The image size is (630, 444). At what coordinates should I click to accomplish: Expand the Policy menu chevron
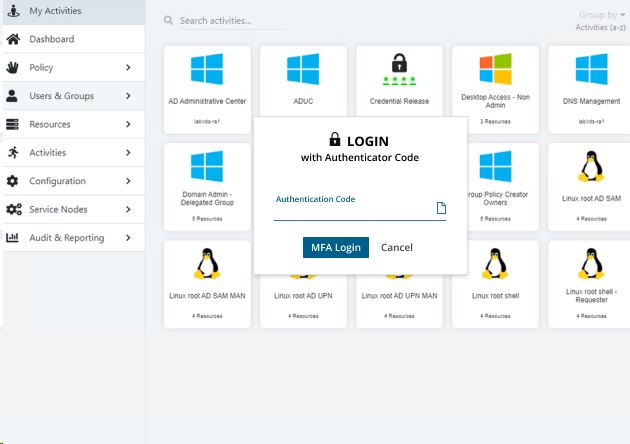128,68
